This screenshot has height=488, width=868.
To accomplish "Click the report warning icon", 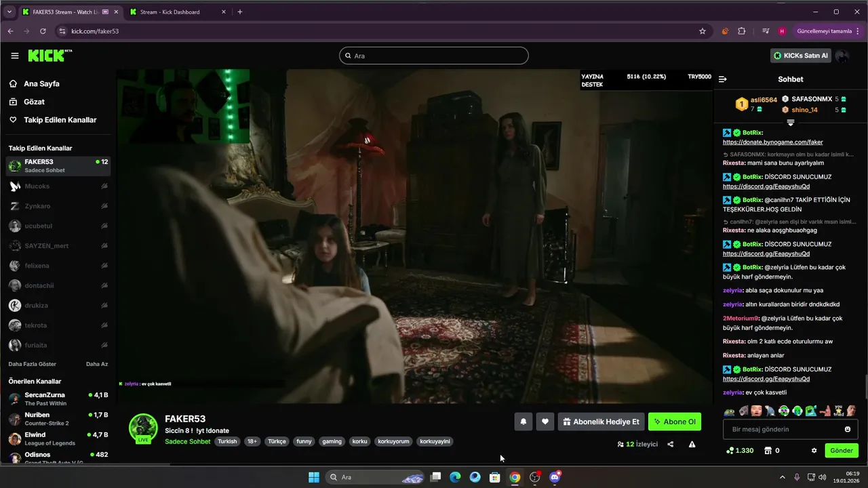I will click(692, 445).
